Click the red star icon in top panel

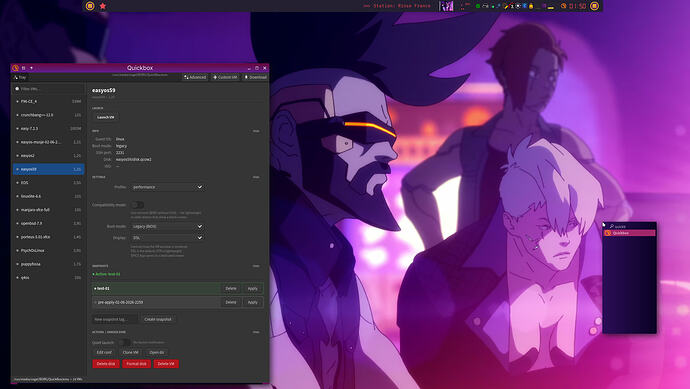(103, 6)
